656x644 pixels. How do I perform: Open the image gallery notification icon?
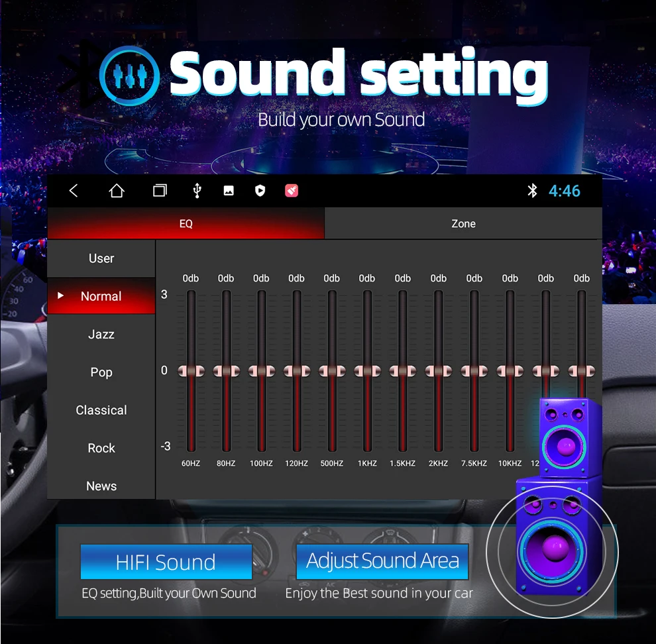tap(229, 191)
